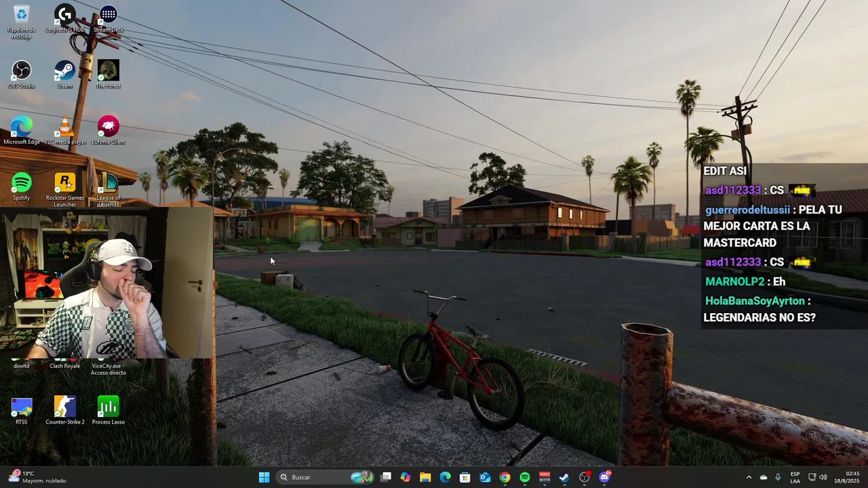Image resolution: width=868 pixels, height=488 pixels.
Task: Click the chat username HolaBanaSoyAyrton
Action: (x=755, y=301)
